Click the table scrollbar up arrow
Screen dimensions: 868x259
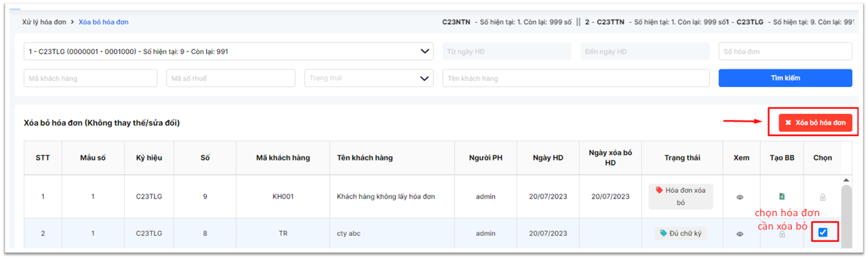click(846, 180)
